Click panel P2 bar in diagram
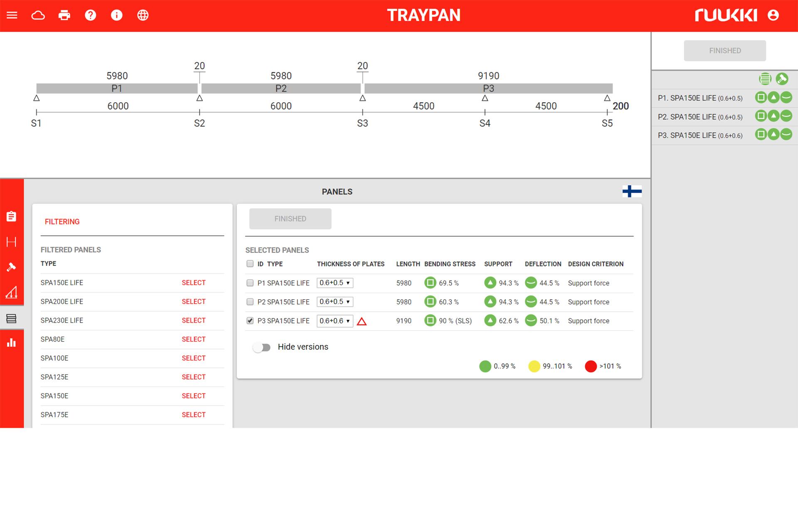The width and height of the screenshot is (798, 532). tap(281, 88)
